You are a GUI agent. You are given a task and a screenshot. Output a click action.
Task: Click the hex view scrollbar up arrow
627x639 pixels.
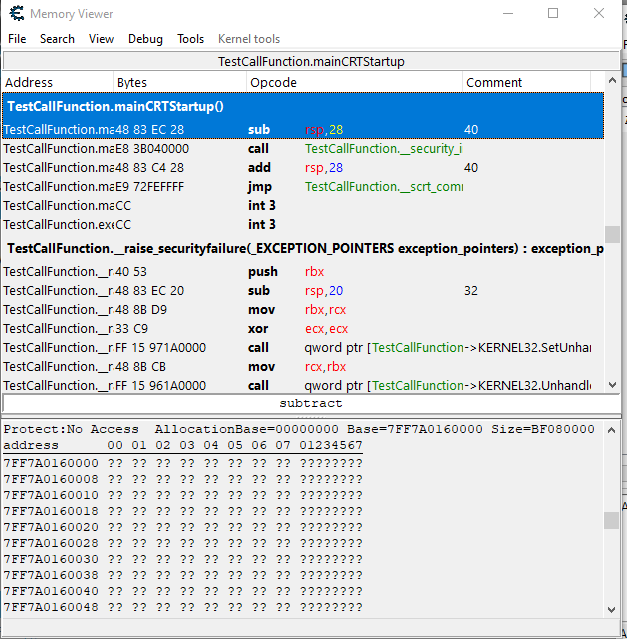612,430
